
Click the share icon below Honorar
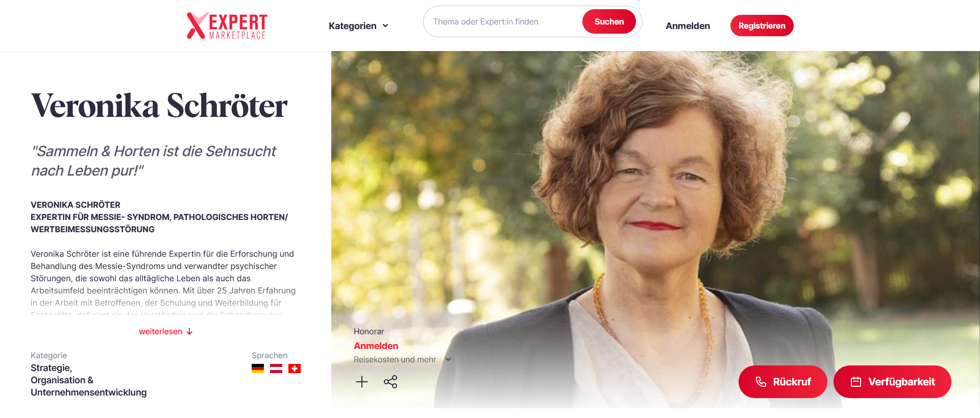tap(390, 382)
